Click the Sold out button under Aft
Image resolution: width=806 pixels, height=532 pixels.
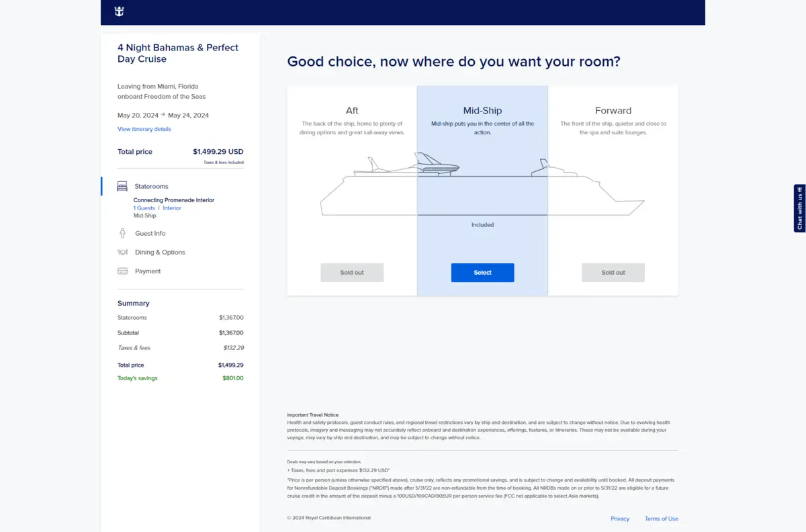tap(352, 273)
